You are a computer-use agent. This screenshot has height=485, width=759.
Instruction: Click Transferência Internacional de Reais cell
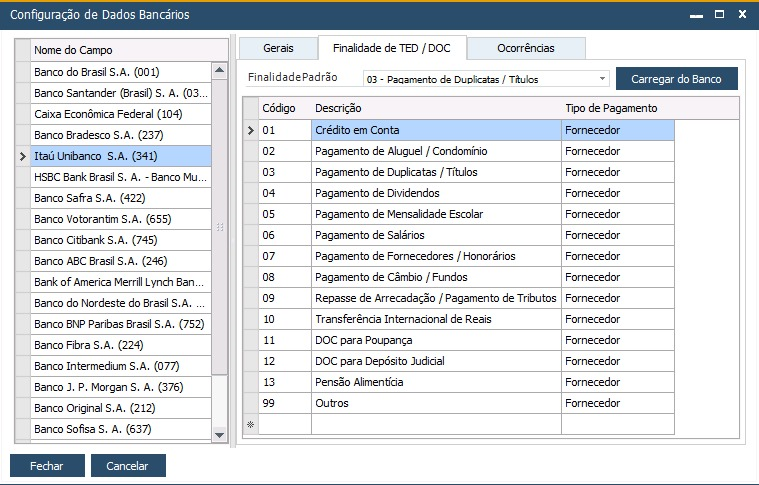tap(436, 319)
